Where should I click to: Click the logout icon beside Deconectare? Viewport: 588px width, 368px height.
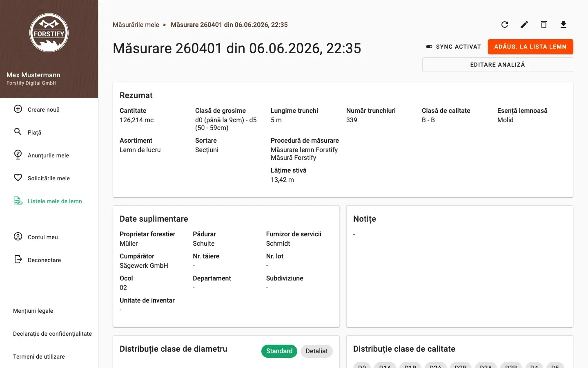point(18,259)
